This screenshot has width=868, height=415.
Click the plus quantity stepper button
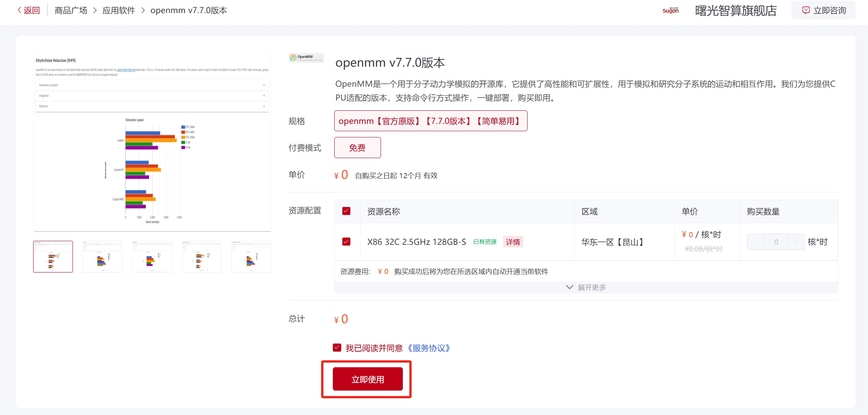coord(797,242)
